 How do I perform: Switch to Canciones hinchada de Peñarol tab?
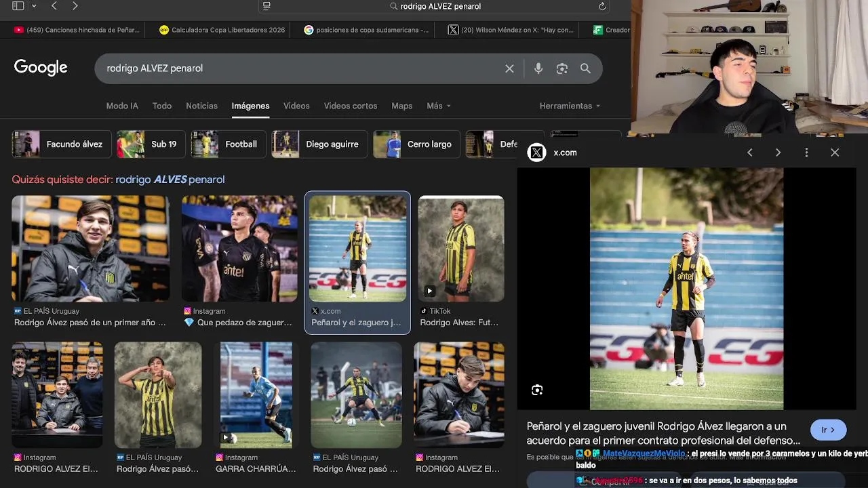77,30
